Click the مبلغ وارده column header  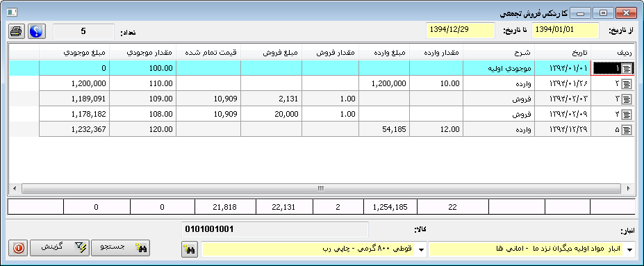pyautogui.click(x=384, y=53)
